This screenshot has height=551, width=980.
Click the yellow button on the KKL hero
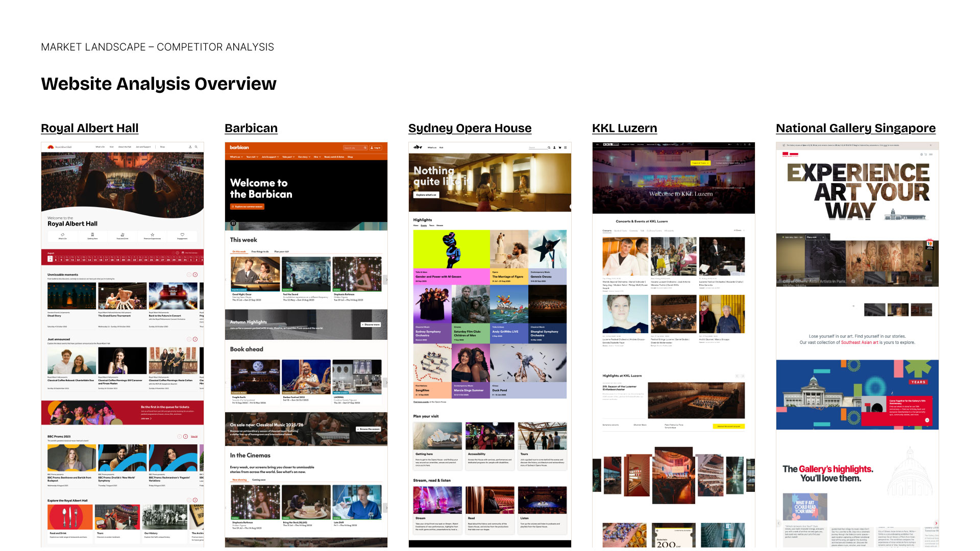click(700, 163)
